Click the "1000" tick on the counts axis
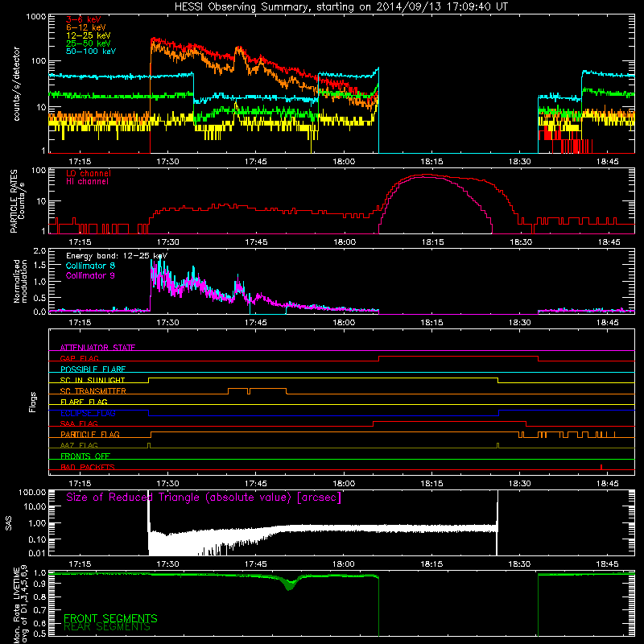644x644 pixels. coord(35,17)
